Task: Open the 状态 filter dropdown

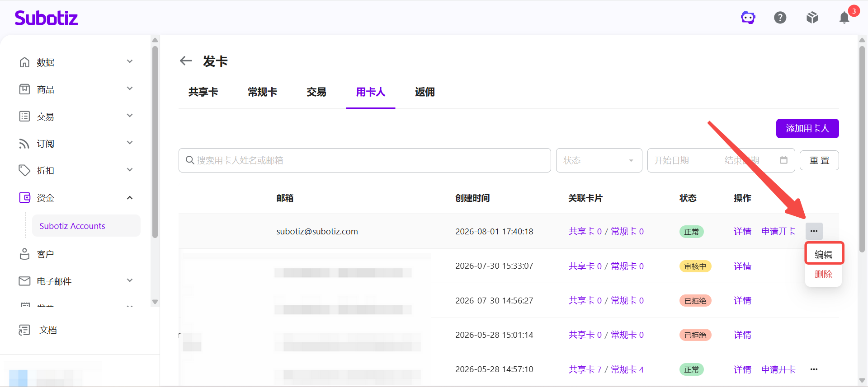Action: (x=599, y=160)
